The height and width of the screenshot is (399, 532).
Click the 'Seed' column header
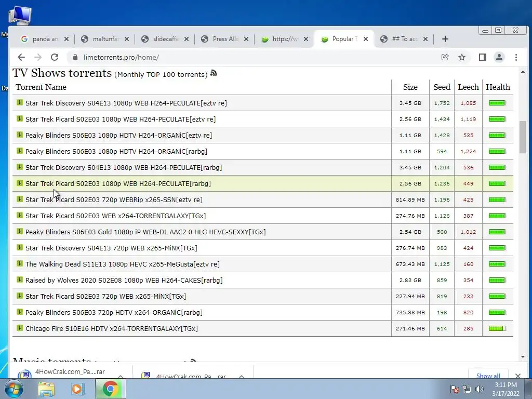(x=442, y=87)
